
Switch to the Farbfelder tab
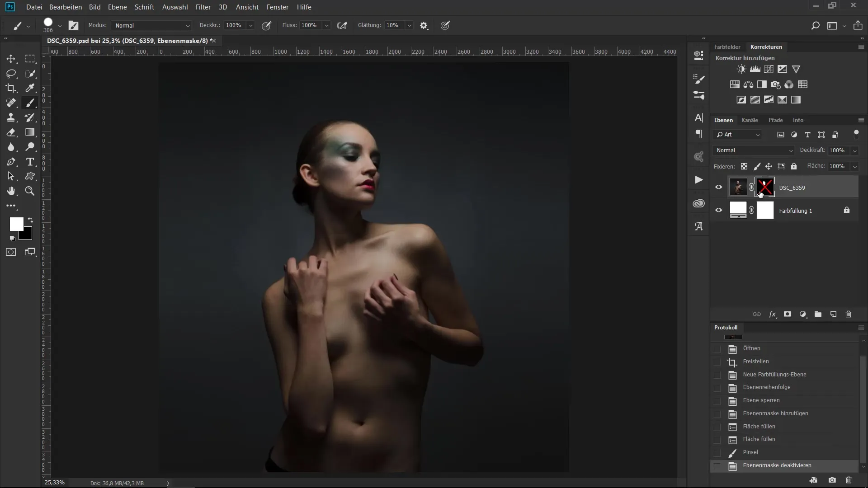click(x=727, y=47)
